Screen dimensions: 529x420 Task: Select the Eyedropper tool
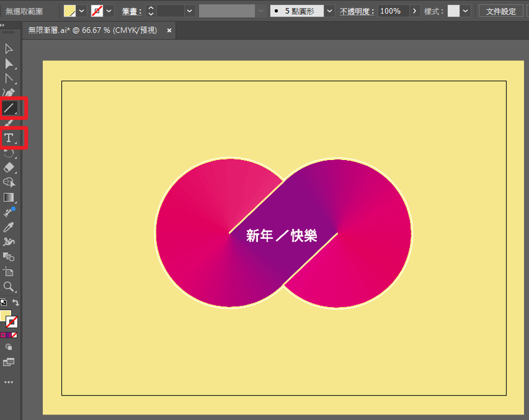pos(9,227)
